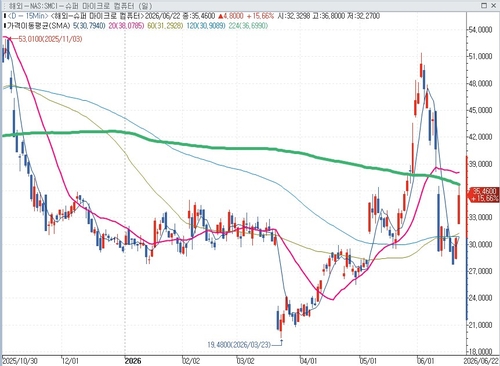
Task: Click the title bar grip handle icon
Action: (x=4, y=6)
